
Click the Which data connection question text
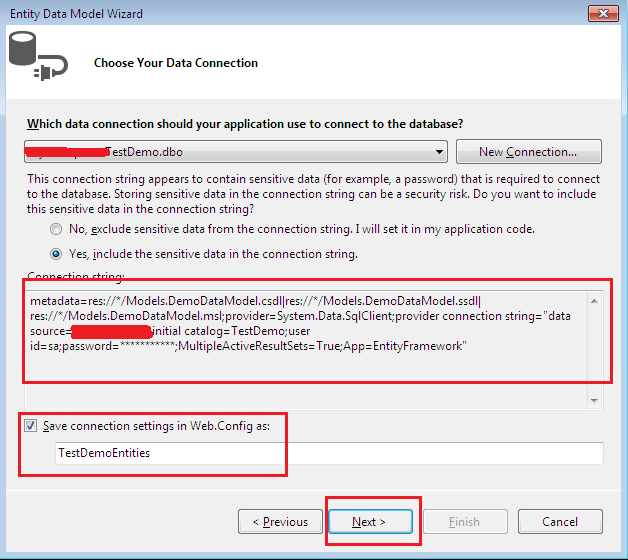245,124
